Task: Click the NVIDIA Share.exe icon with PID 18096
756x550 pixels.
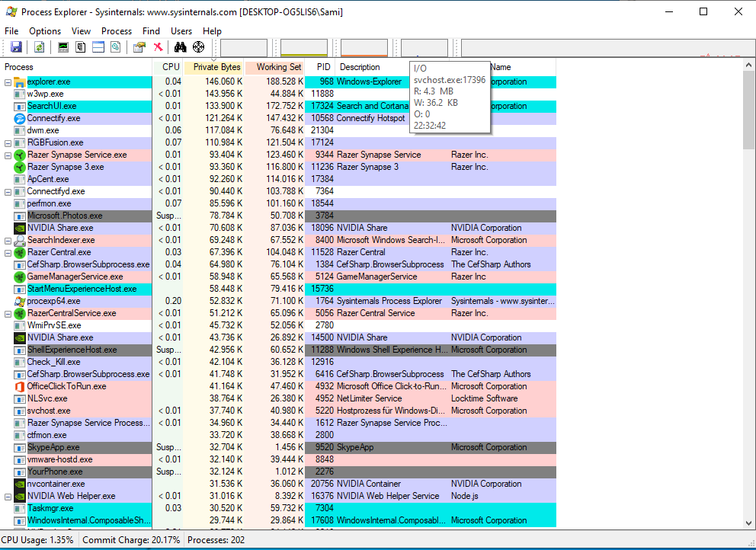Action: coord(19,228)
